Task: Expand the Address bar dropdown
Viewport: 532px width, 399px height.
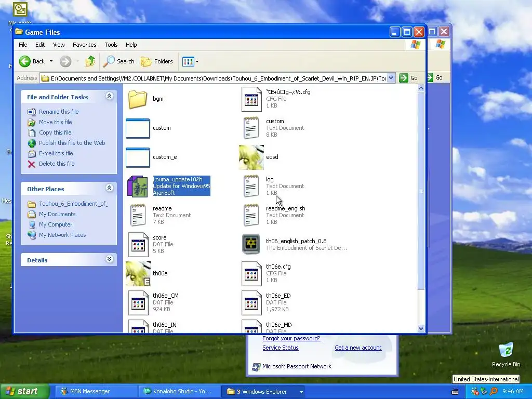Action: 391,78
